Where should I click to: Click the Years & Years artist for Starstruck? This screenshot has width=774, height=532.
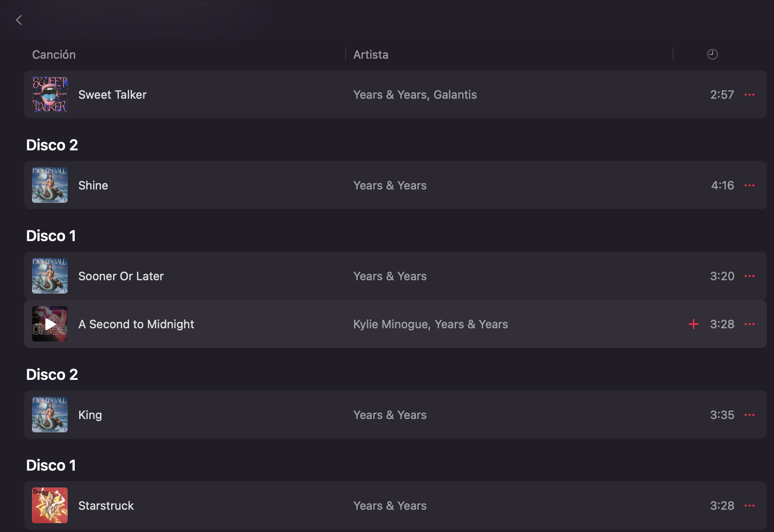[390, 506]
